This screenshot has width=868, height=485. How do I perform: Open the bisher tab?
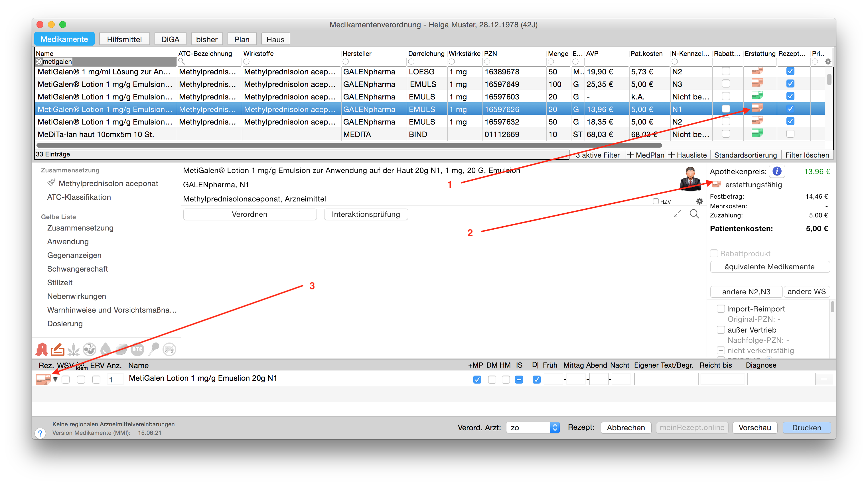pyautogui.click(x=206, y=39)
